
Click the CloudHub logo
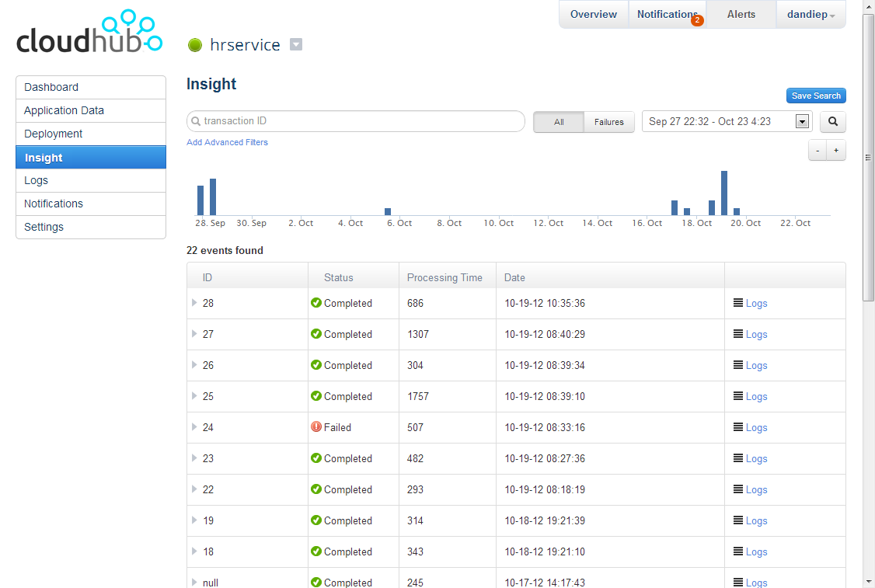(x=89, y=33)
